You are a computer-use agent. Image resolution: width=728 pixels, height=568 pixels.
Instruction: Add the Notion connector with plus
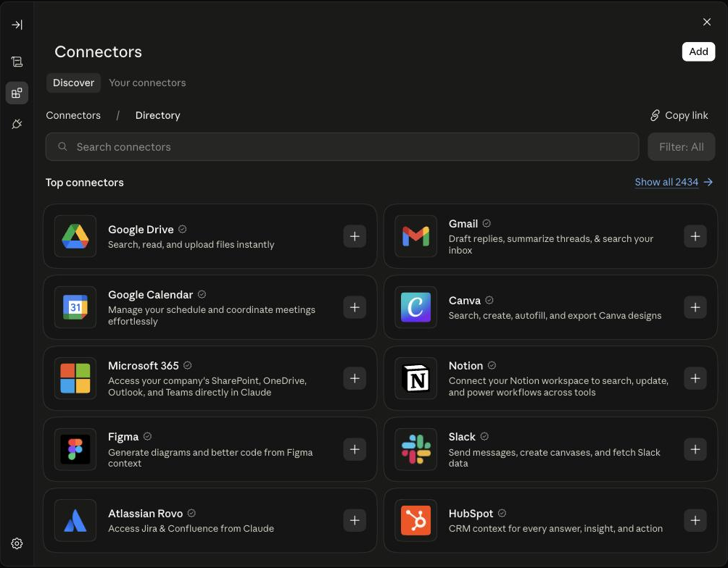click(695, 378)
